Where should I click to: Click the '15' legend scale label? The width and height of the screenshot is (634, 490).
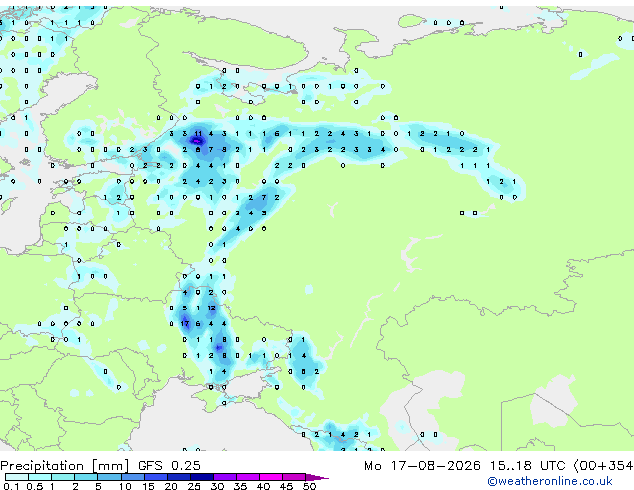[x=148, y=486]
